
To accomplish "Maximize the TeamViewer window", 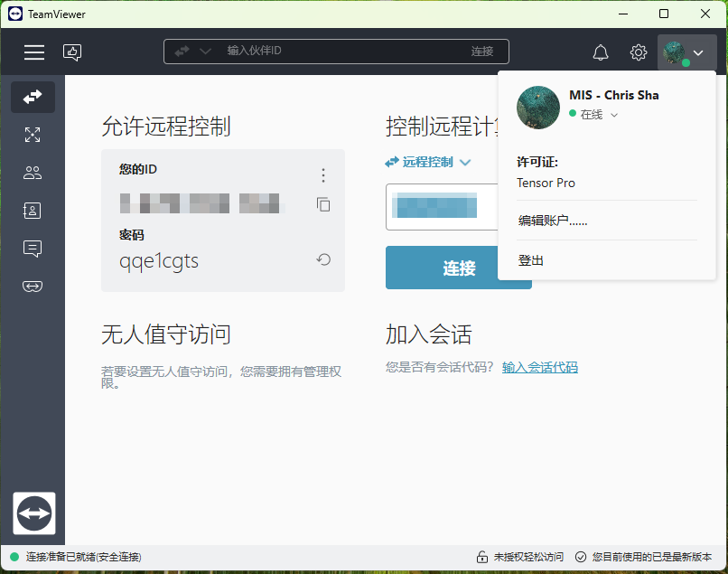I will 664,14.
